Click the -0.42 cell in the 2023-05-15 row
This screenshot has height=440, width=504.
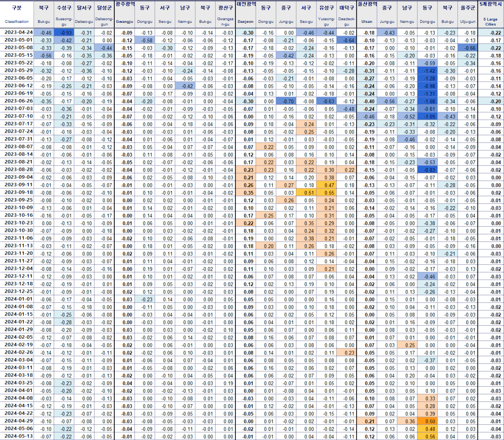click(x=286, y=55)
